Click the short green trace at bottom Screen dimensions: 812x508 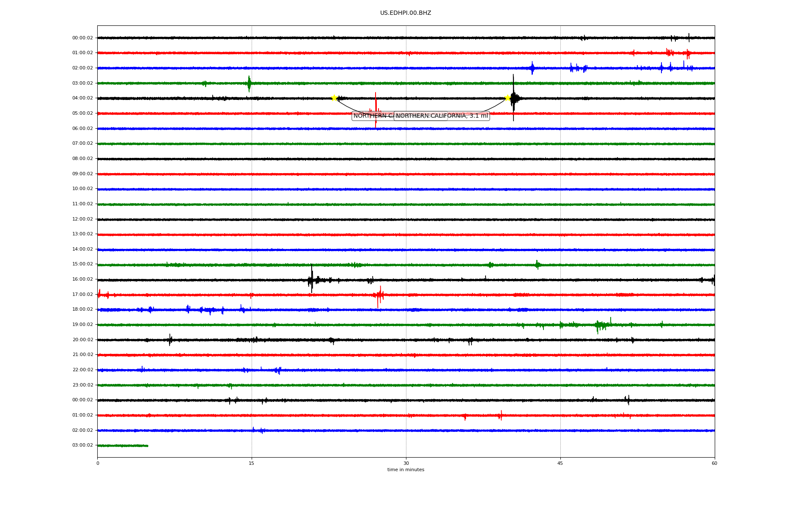[123, 446]
